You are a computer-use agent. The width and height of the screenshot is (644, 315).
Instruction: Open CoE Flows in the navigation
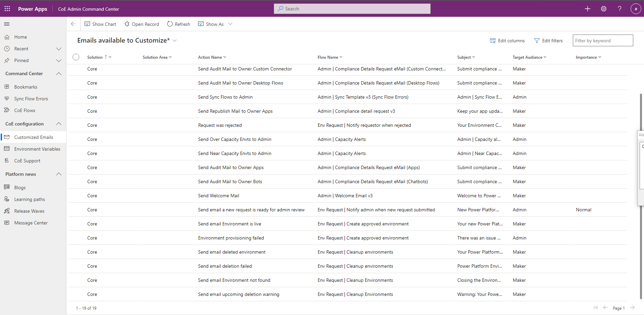pos(25,110)
